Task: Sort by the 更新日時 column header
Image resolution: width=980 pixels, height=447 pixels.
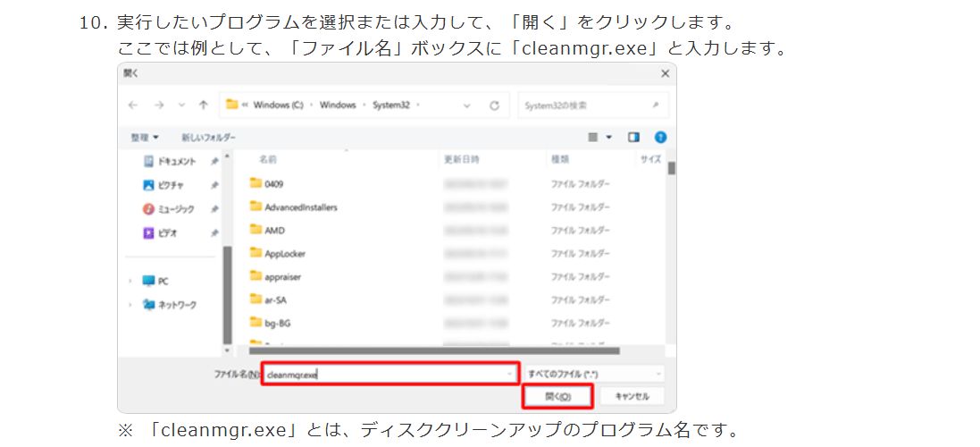Action: click(x=461, y=160)
